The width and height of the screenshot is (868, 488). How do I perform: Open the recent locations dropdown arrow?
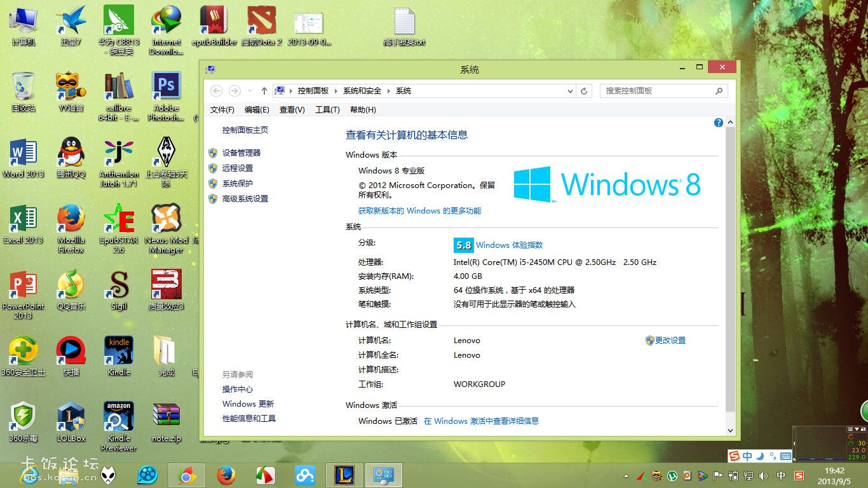pos(250,91)
